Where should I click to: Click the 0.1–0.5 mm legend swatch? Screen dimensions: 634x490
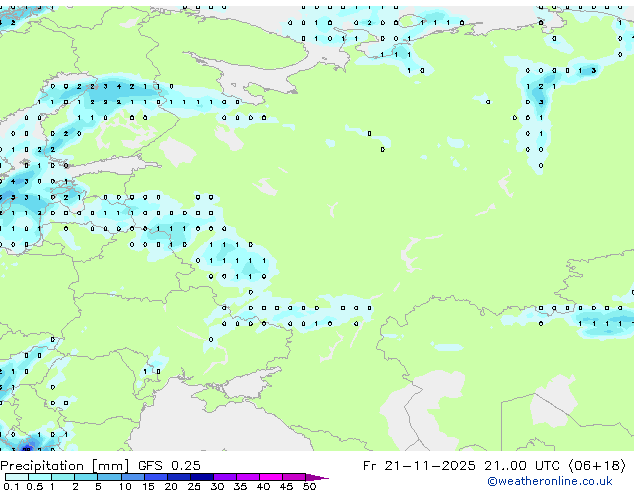17,477
